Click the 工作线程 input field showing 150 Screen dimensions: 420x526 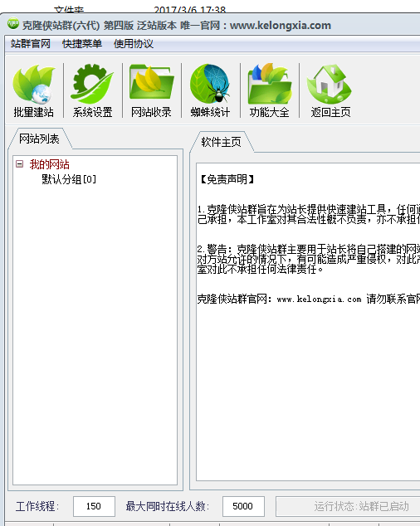coord(94,506)
